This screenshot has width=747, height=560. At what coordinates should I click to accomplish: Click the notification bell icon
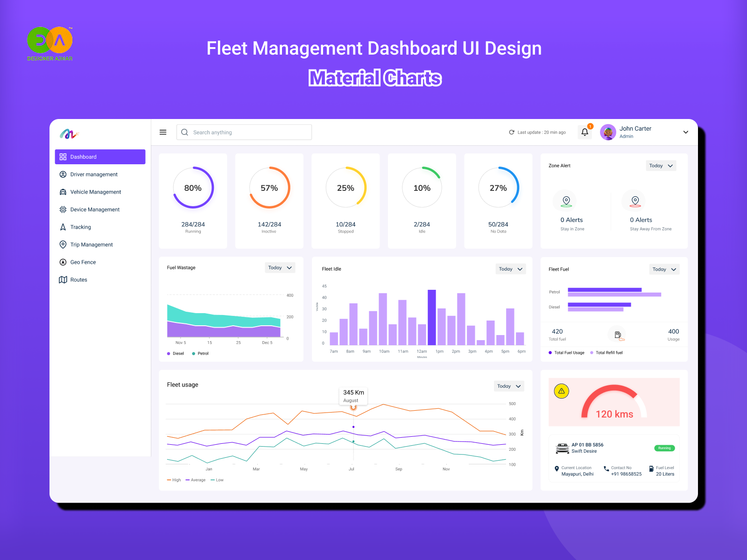585,132
